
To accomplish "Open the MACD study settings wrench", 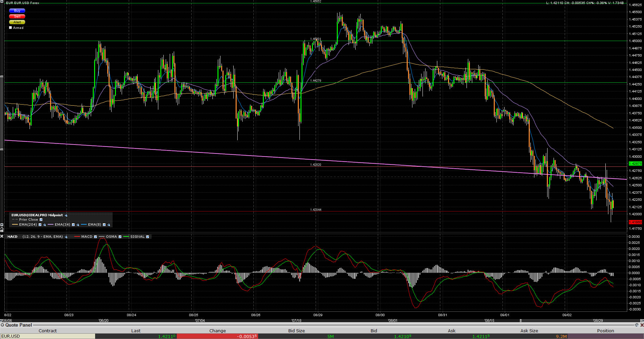I will [x=66, y=237].
